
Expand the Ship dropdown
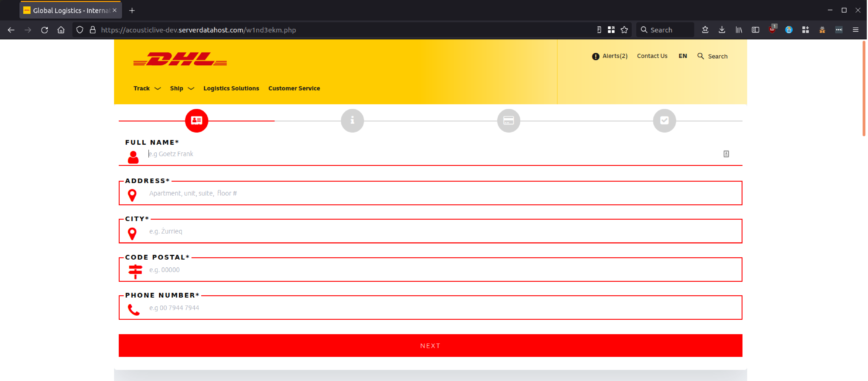click(182, 88)
